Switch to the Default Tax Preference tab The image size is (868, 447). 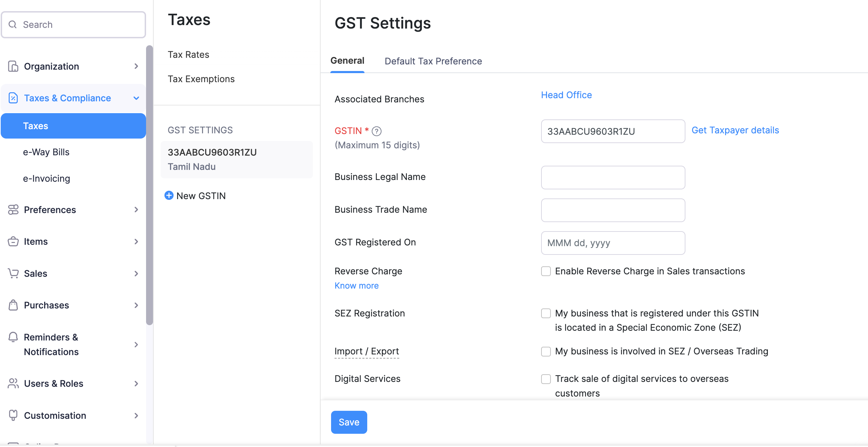pyautogui.click(x=433, y=61)
